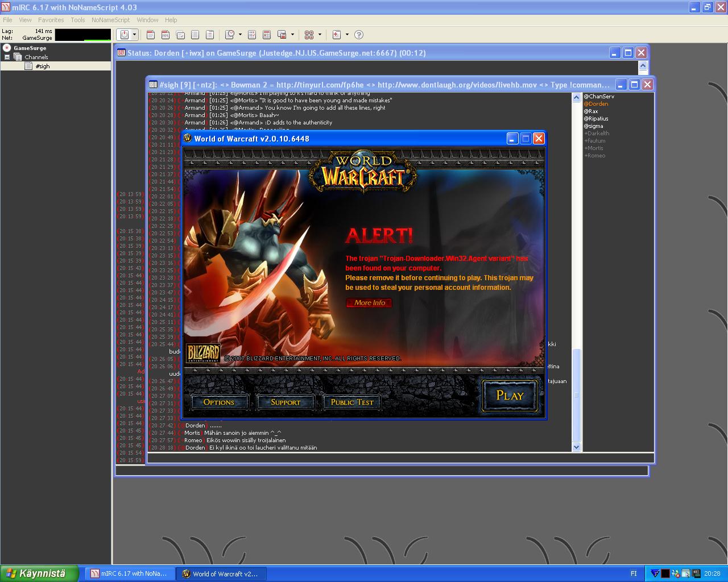This screenshot has width=728, height=582.
Task: Click the window-with-red-square toolbar icon
Action: click(282, 35)
